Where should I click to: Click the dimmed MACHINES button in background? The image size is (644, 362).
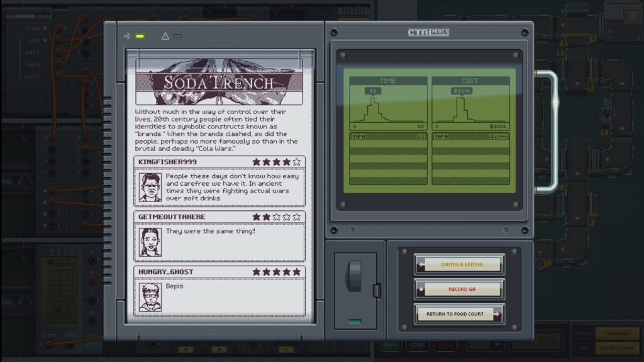point(617,334)
